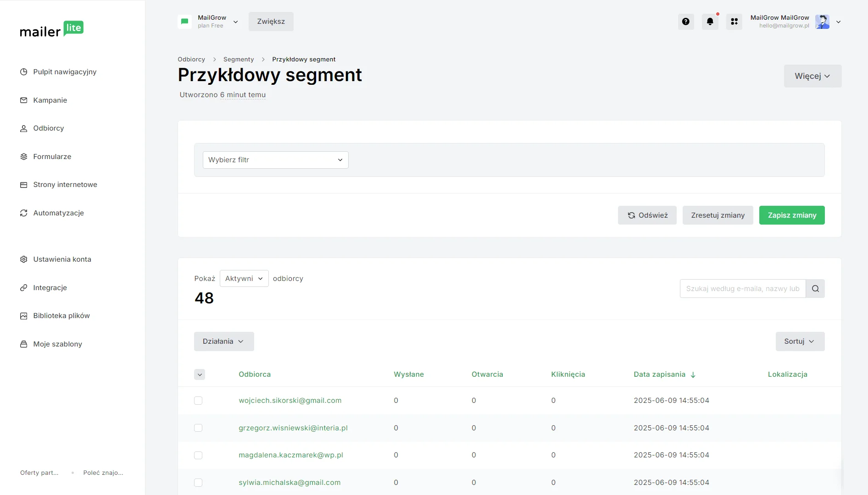Check the magdalena.kaczmarek@wp.pl row checkbox
868x495 pixels.
tap(198, 455)
